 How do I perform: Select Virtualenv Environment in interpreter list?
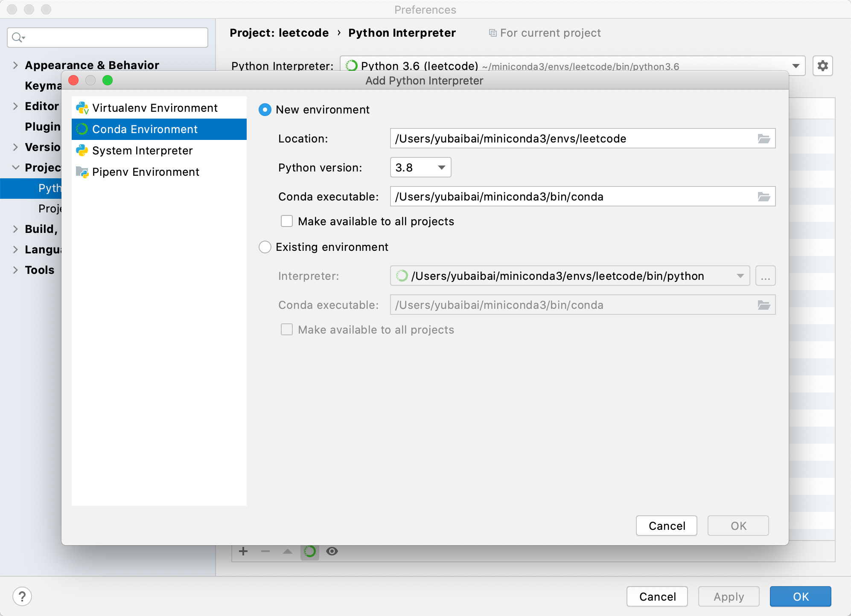point(159,108)
